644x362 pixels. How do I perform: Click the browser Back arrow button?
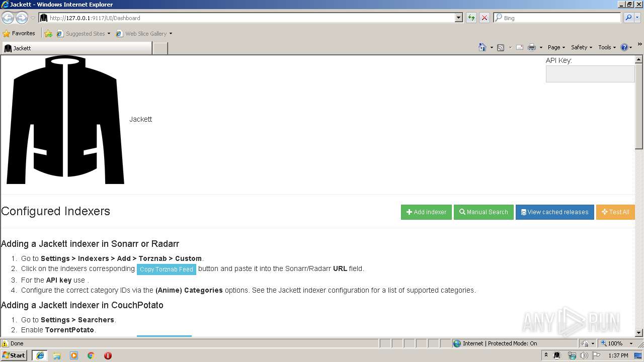coord(8,18)
